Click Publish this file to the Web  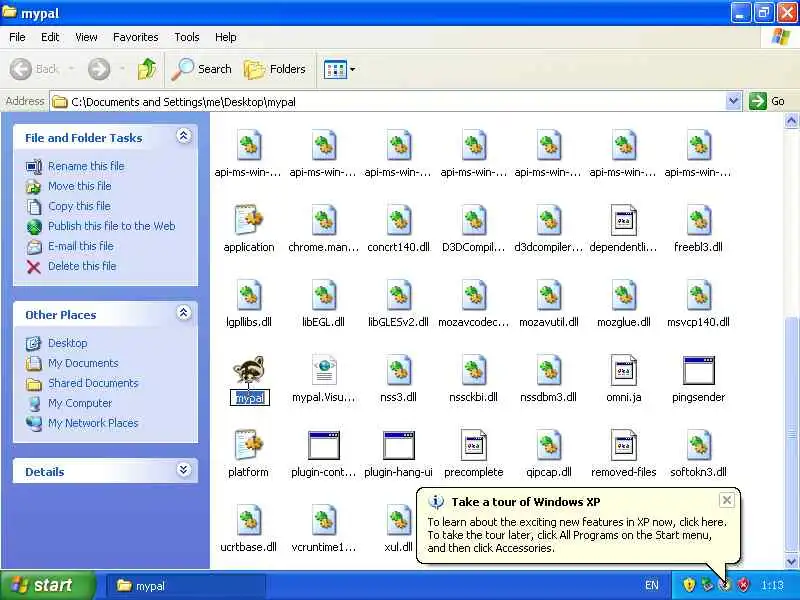[x=112, y=226]
